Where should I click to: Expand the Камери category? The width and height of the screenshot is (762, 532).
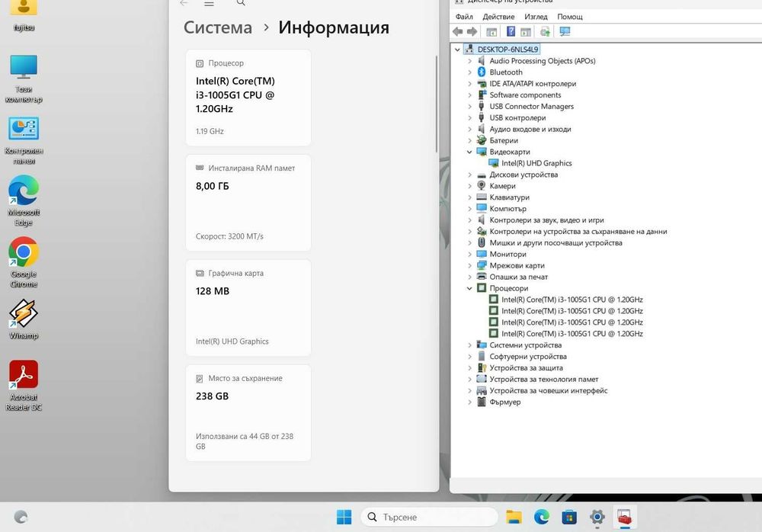[469, 186]
